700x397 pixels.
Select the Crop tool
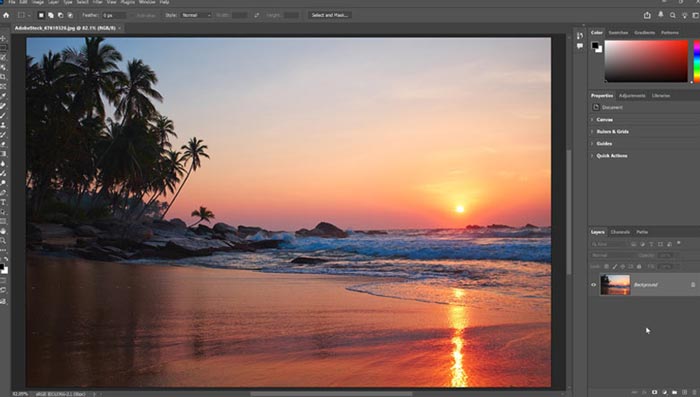click(3, 76)
